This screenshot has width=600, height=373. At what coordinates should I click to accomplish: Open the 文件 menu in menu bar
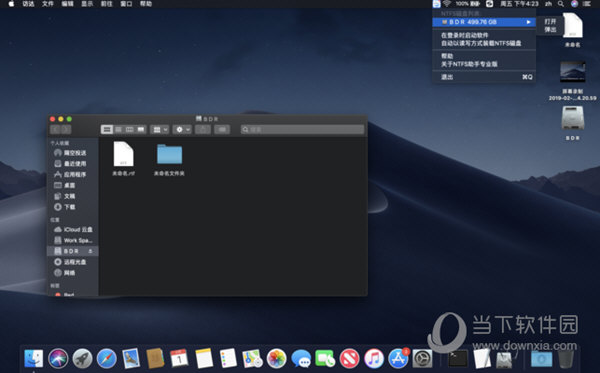click(48, 4)
